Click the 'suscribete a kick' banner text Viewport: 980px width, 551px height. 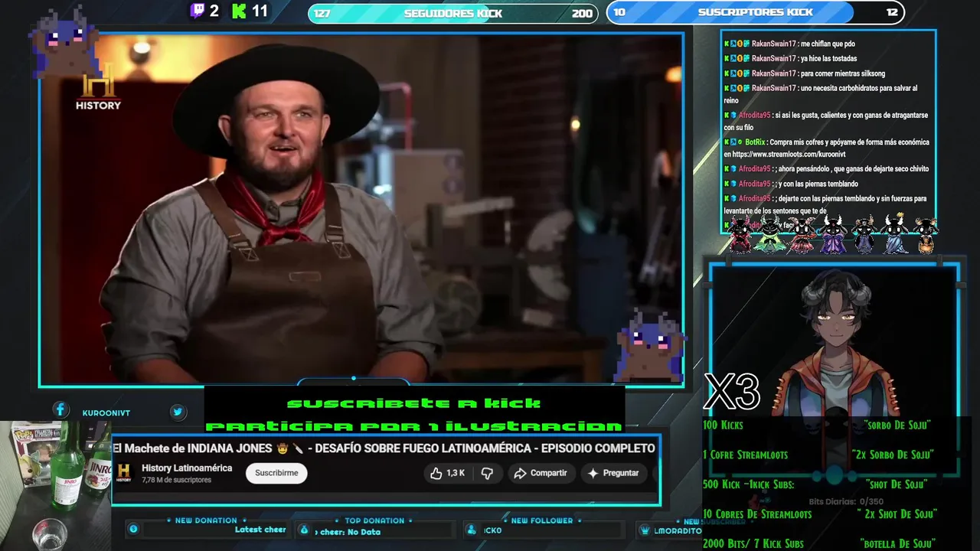tap(413, 403)
